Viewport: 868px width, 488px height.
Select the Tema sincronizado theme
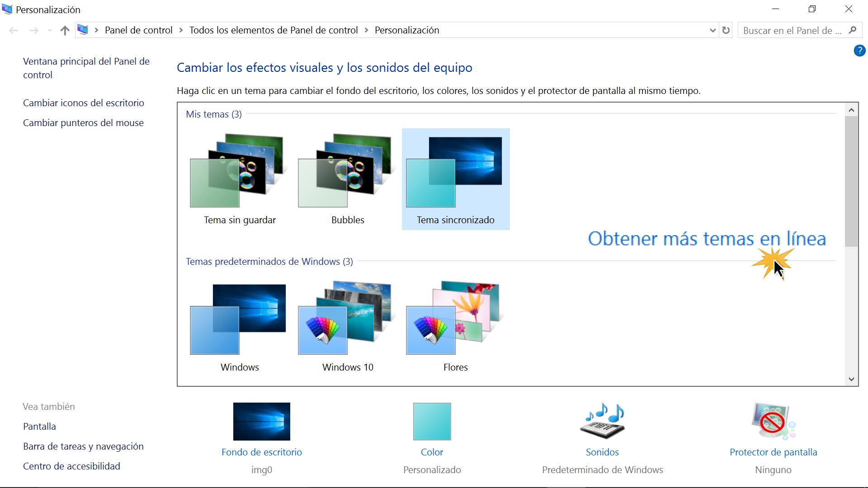(x=456, y=179)
